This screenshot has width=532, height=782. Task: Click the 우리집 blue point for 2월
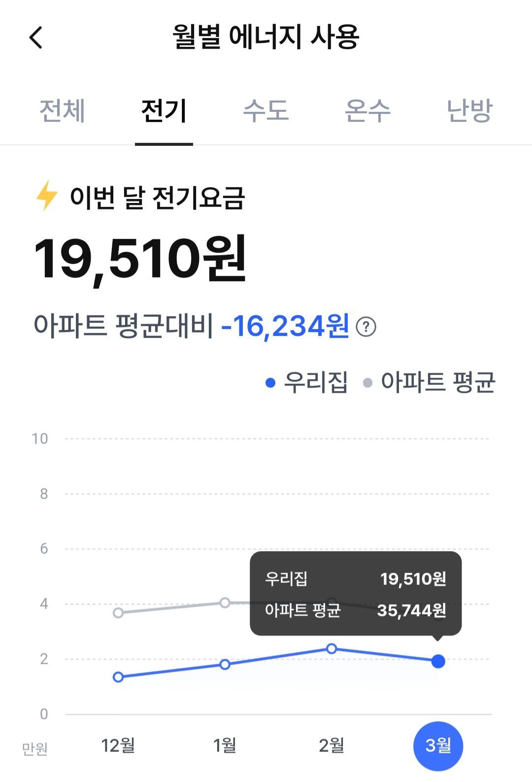[x=332, y=648]
